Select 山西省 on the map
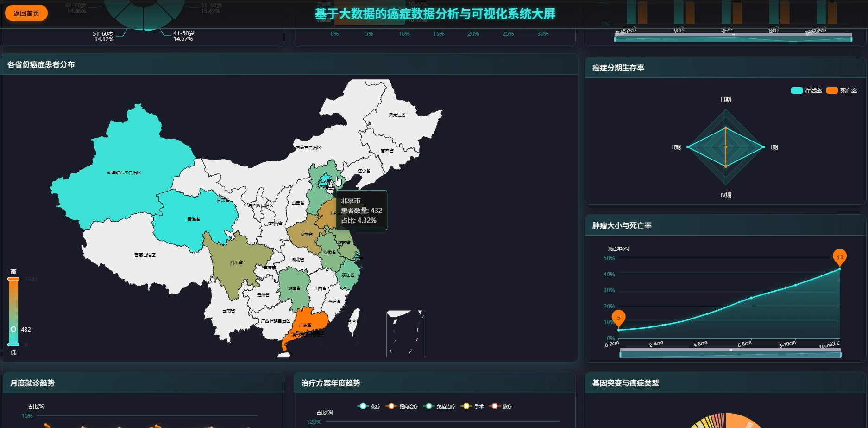This screenshot has height=428, width=868. coord(298,203)
